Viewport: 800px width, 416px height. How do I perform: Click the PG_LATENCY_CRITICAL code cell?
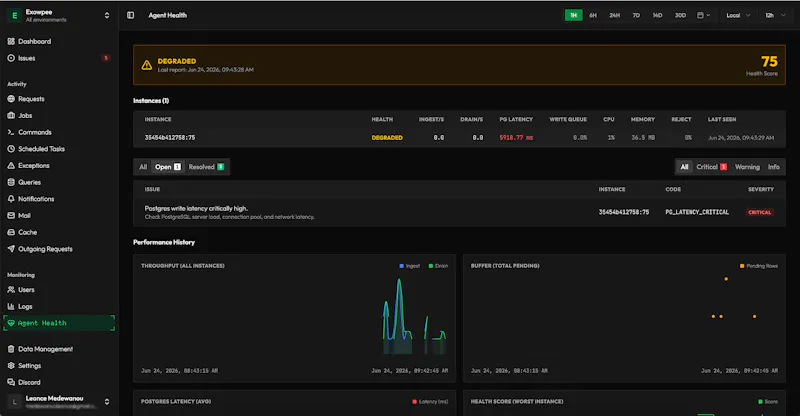point(697,212)
